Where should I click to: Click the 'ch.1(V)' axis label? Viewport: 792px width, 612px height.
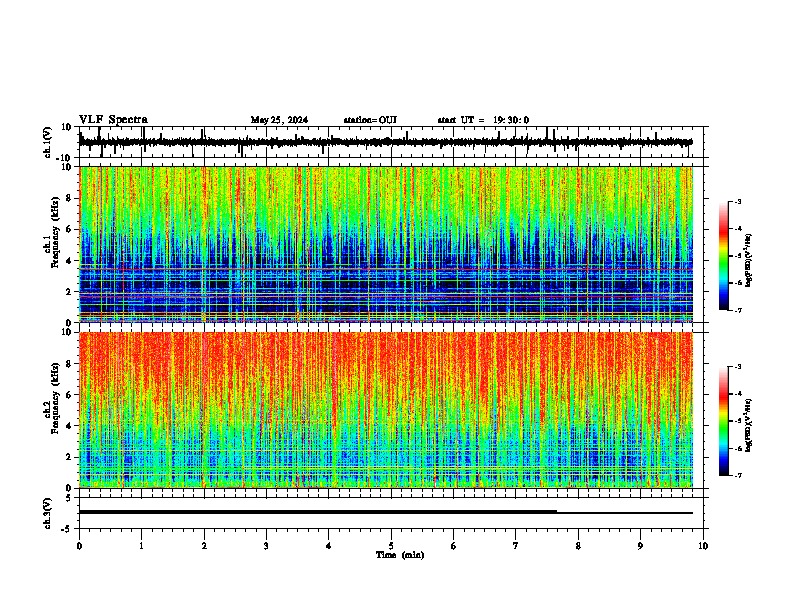pyautogui.click(x=48, y=142)
